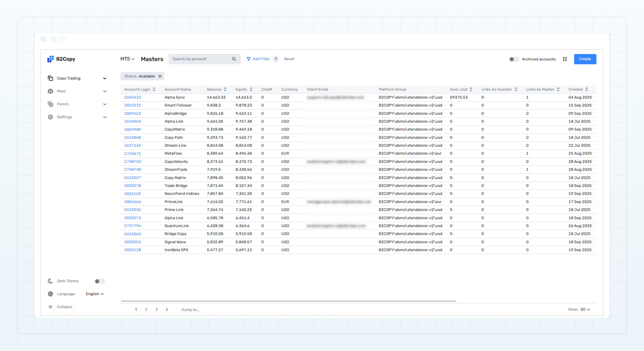The height and width of the screenshot is (351, 644).
Task: Click the search magnifier in account search
Action: point(234,59)
